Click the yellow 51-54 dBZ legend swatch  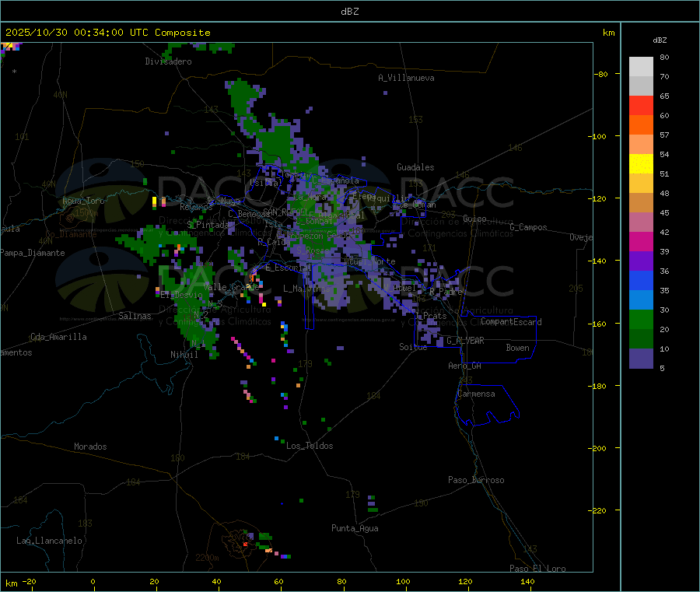click(x=641, y=164)
